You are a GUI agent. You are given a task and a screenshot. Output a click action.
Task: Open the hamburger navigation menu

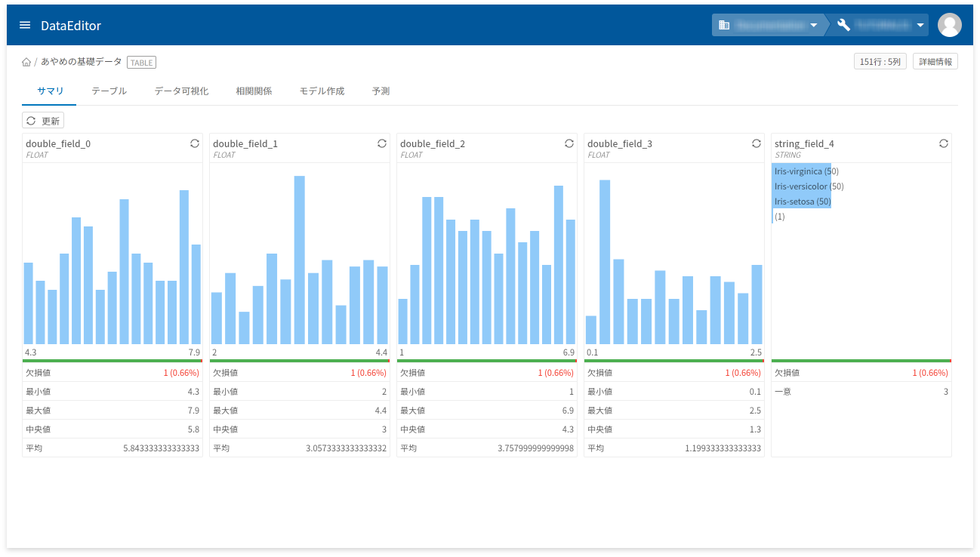[25, 25]
